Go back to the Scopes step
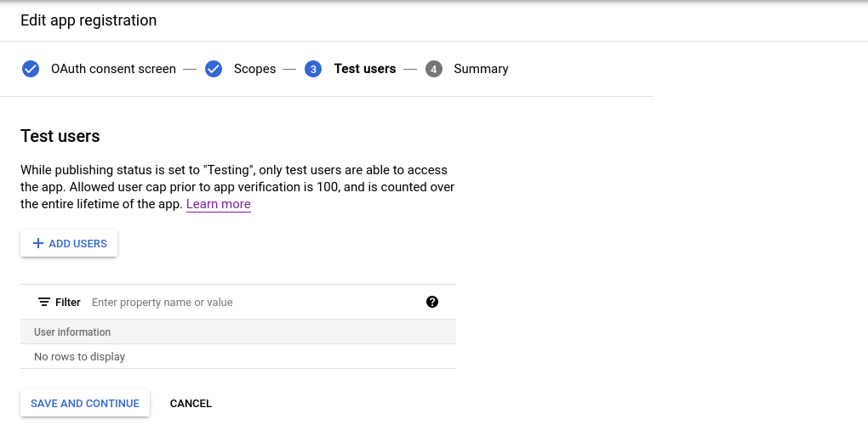This screenshot has width=868, height=425. click(x=254, y=69)
